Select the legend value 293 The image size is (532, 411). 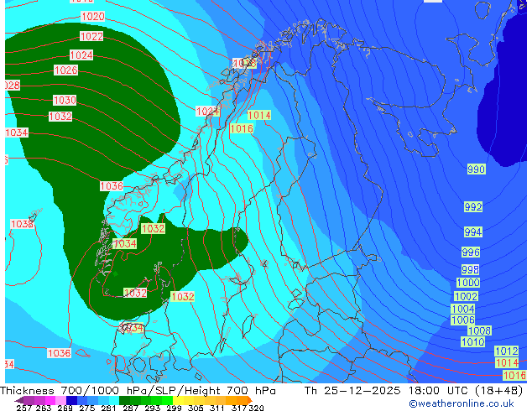[x=153, y=408]
